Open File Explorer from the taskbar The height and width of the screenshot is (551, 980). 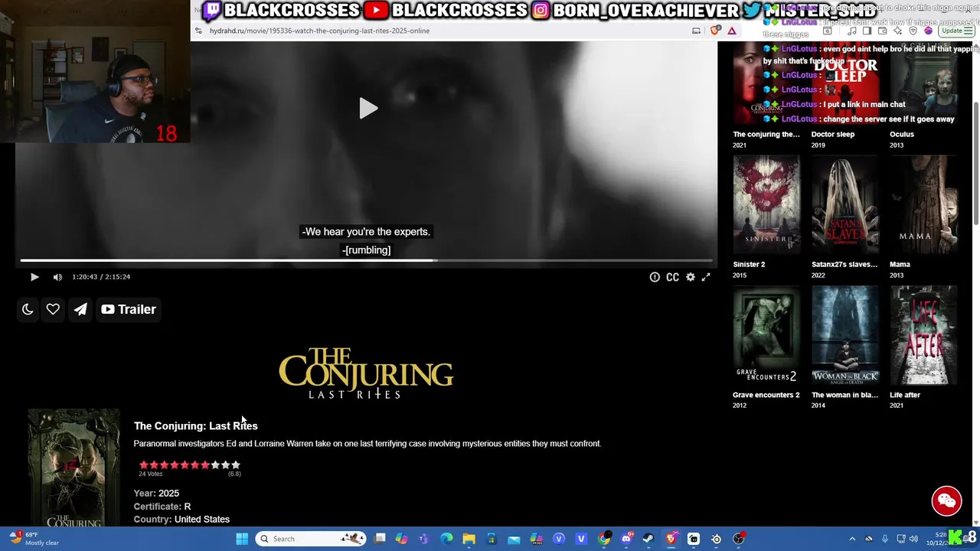pos(469,539)
